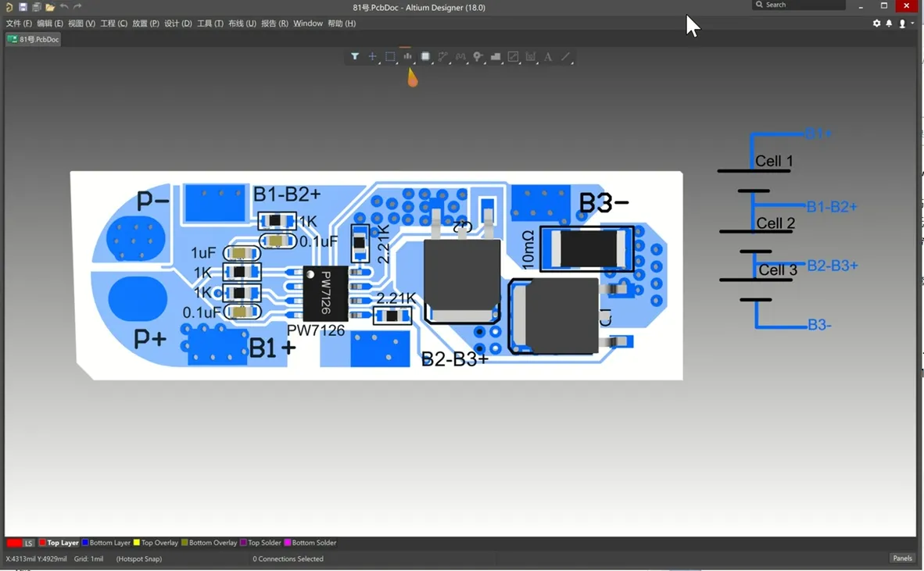
Task: Undo the last action
Action: [x=63, y=7]
